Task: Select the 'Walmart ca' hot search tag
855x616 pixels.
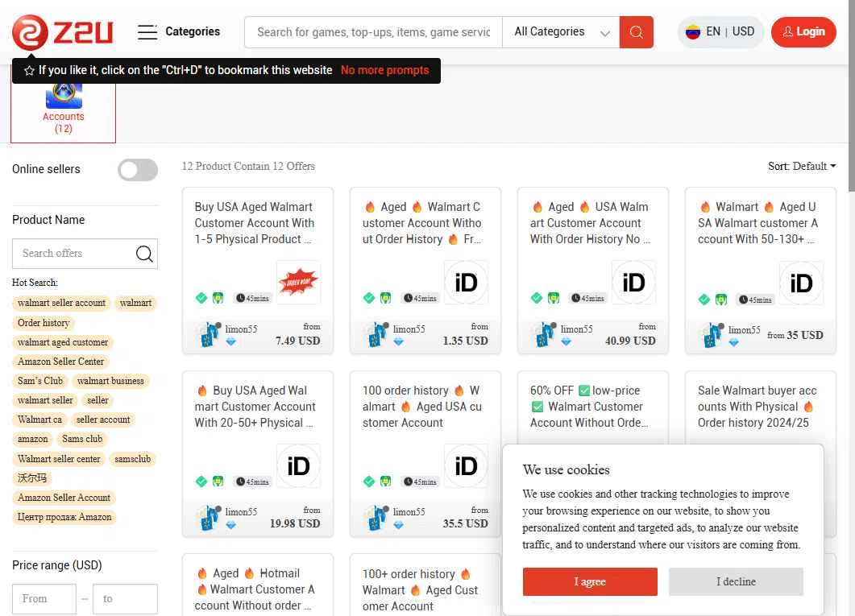Action: (39, 420)
